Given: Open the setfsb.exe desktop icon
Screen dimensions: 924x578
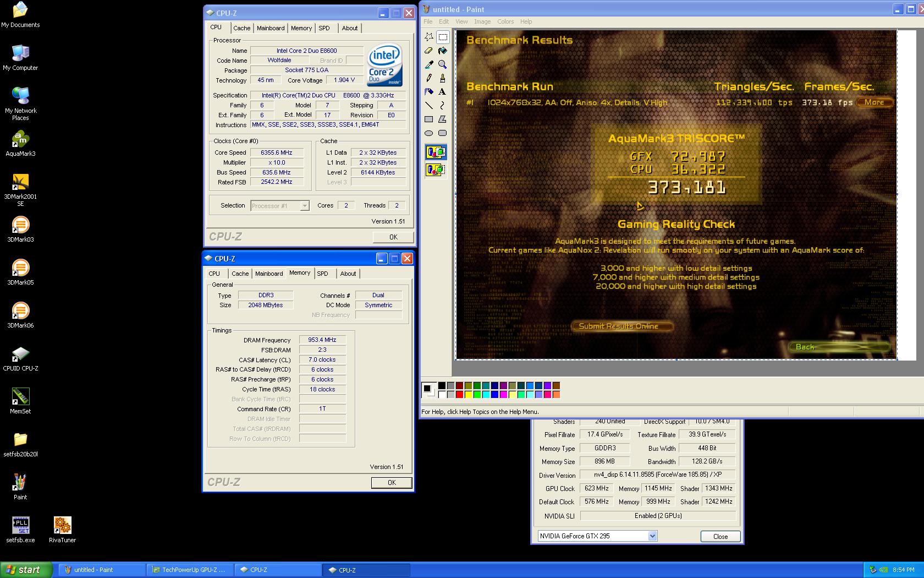Looking at the screenshot, I should (x=20, y=531).
